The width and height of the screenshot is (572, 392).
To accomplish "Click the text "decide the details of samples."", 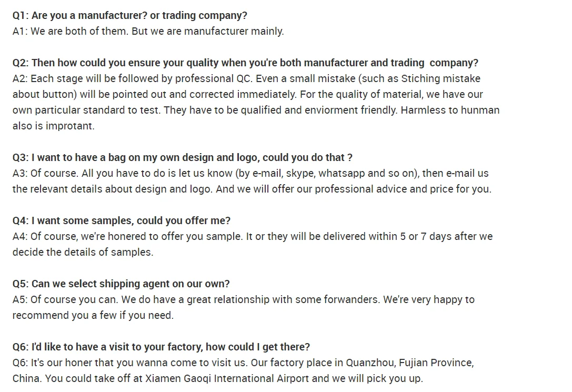I will click(83, 252).
